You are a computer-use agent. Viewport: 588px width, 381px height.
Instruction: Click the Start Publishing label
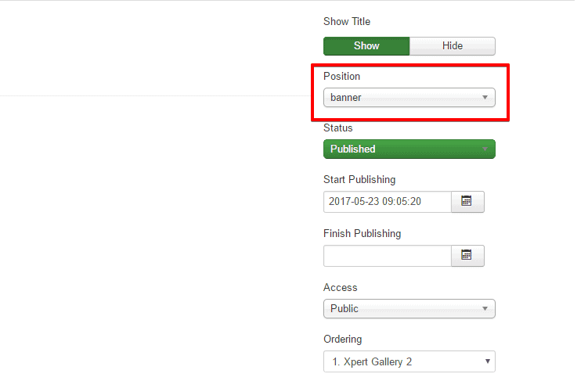[359, 180]
